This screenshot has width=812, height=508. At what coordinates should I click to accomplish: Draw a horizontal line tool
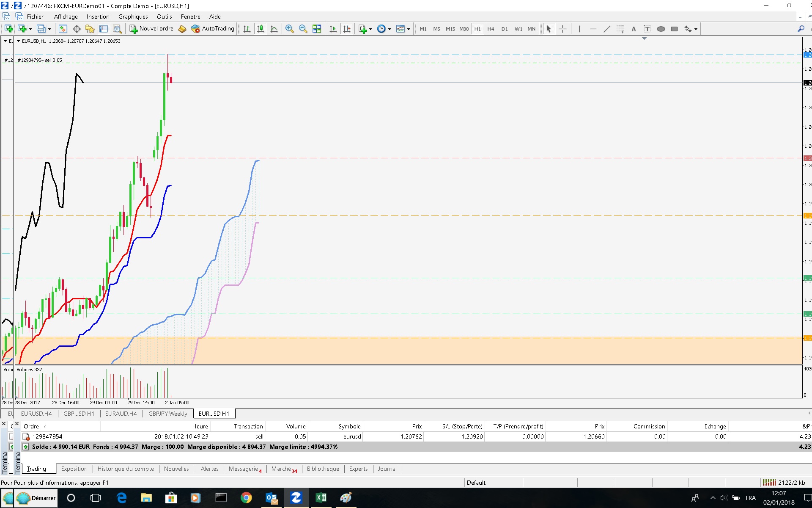click(593, 29)
